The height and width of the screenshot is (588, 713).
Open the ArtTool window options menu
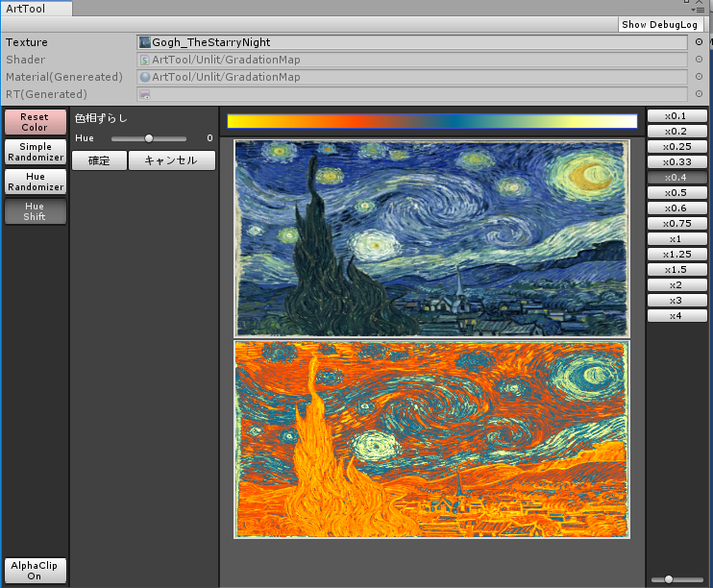pos(698,10)
